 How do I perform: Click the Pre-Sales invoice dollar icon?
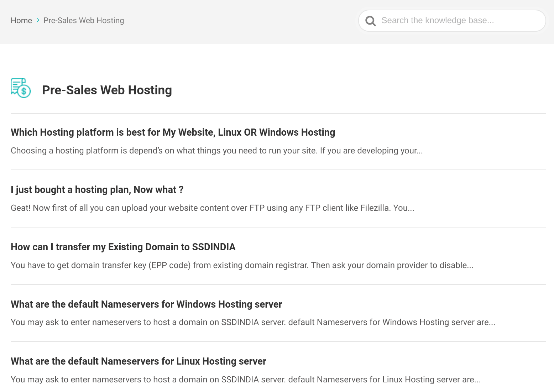(x=21, y=88)
